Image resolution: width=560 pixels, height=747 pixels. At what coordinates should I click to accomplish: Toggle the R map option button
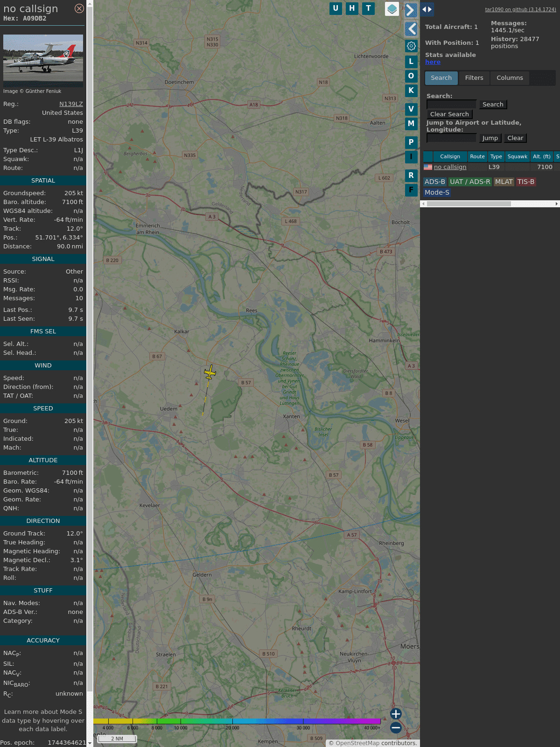[411, 175]
